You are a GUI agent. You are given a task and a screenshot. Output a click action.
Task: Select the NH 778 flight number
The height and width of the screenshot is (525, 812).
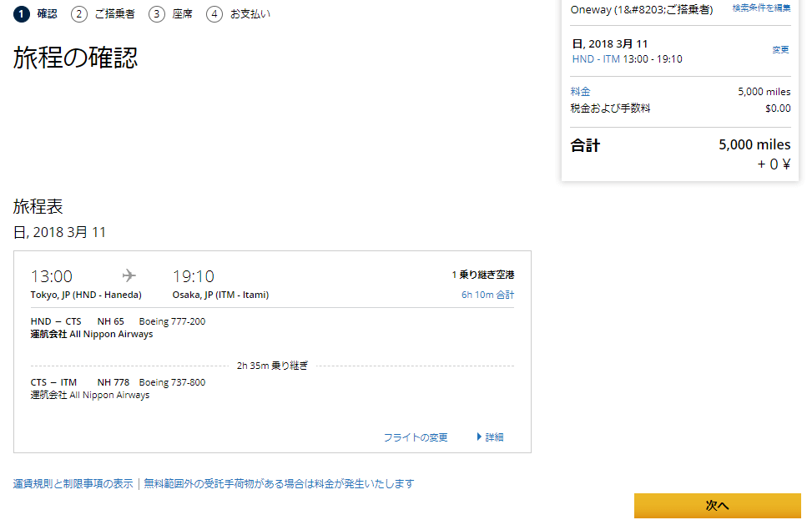coord(113,383)
